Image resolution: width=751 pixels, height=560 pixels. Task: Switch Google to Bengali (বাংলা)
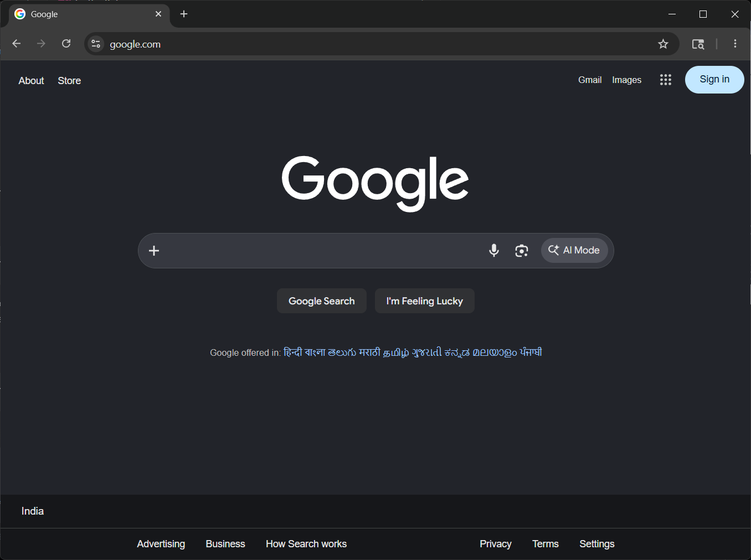click(315, 352)
